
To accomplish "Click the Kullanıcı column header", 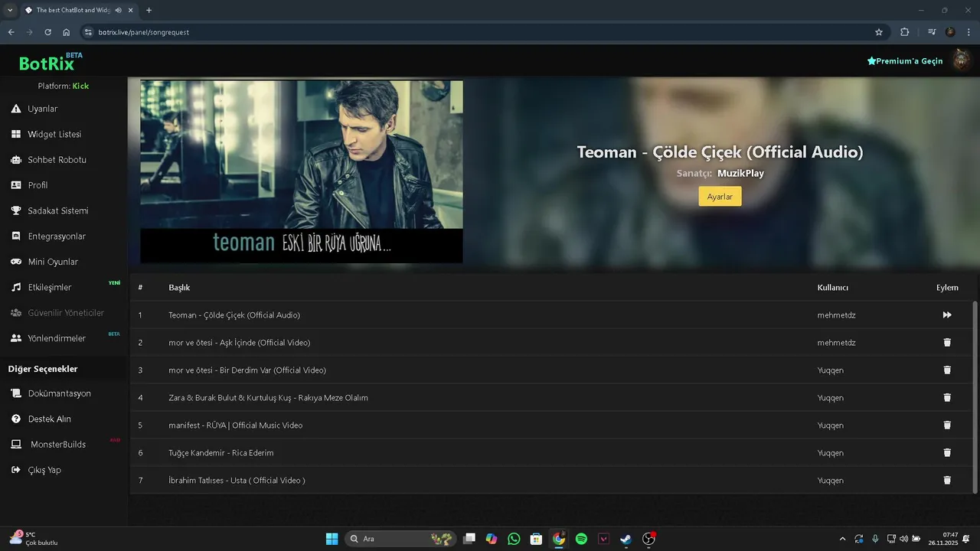I will tap(832, 288).
